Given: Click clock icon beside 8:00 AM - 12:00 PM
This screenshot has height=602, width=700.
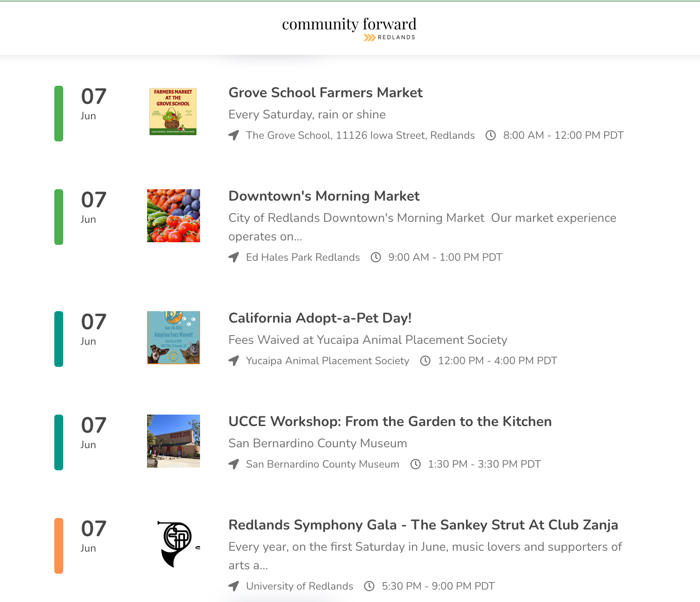Looking at the screenshot, I should pos(491,135).
